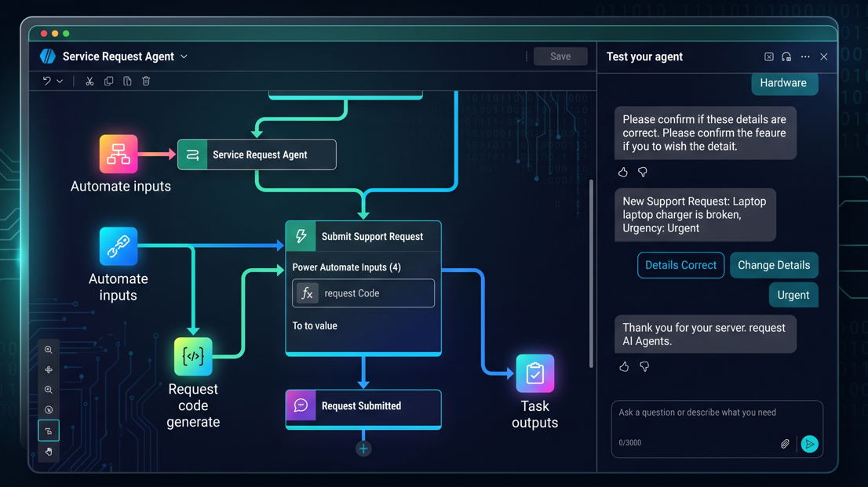Click the Request Submitted message icon
Image resolution: width=868 pixels, height=487 pixels.
[x=301, y=405]
